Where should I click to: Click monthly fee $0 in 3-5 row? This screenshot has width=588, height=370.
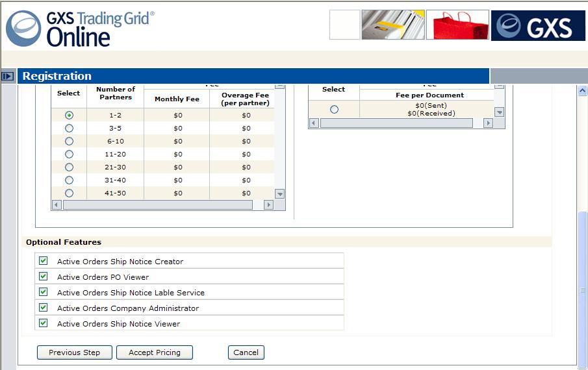178,129
